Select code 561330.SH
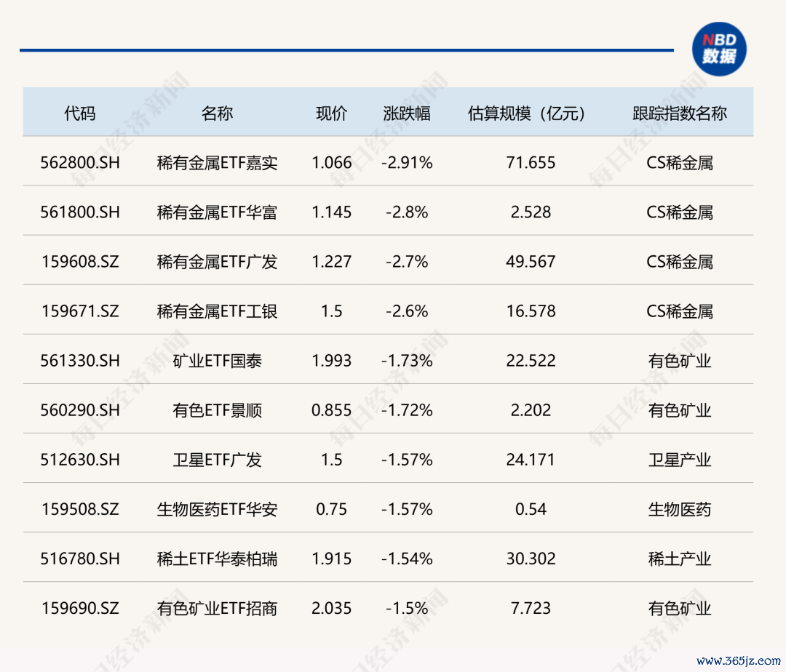 80,361
